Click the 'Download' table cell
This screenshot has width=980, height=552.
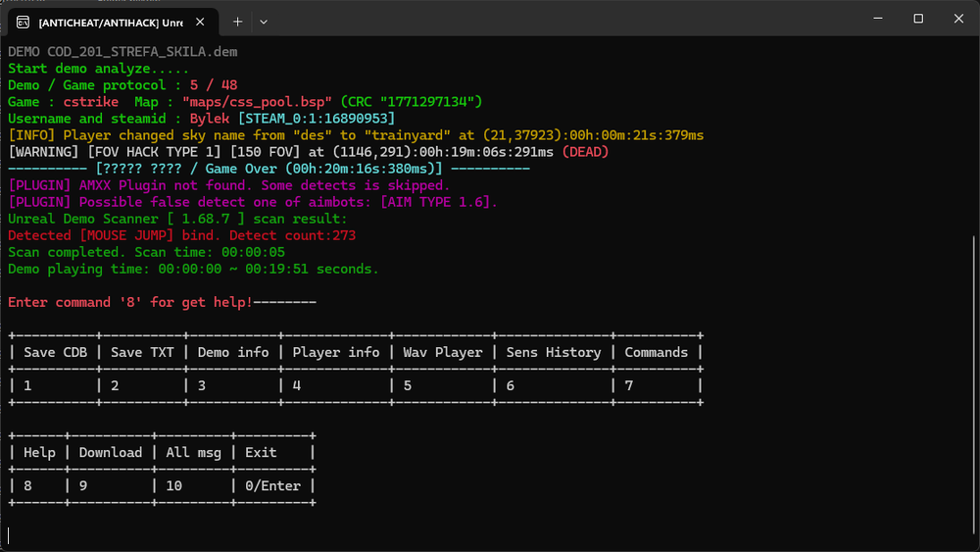pos(110,453)
